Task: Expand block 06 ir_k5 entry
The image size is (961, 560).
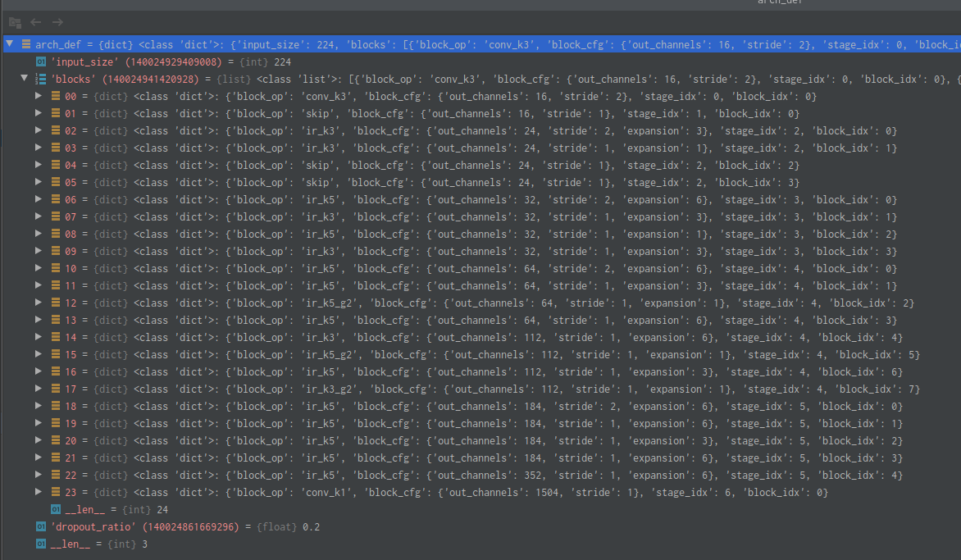Action: (x=38, y=198)
